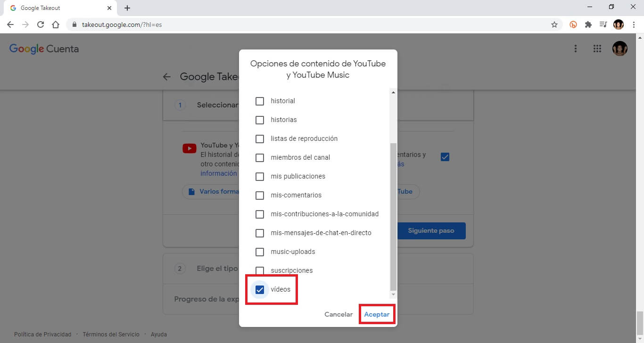Open the media control playlist icon

coord(603,24)
